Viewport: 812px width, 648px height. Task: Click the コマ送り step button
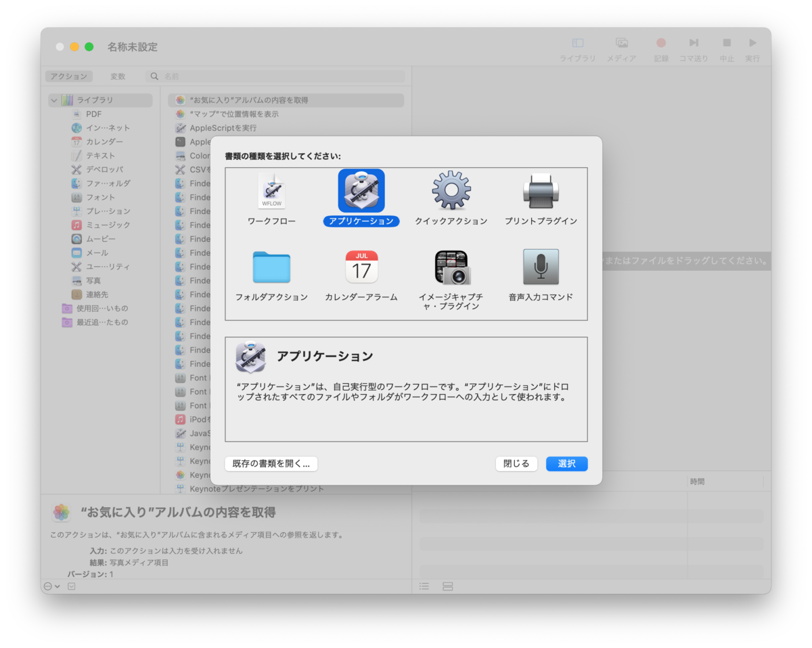point(694,43)
